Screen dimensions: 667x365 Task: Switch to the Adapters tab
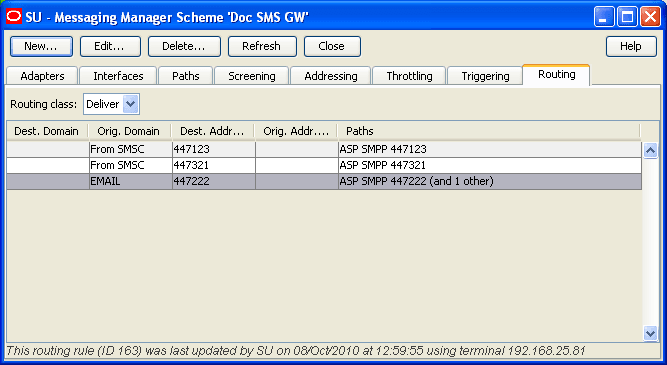(42, 76)
